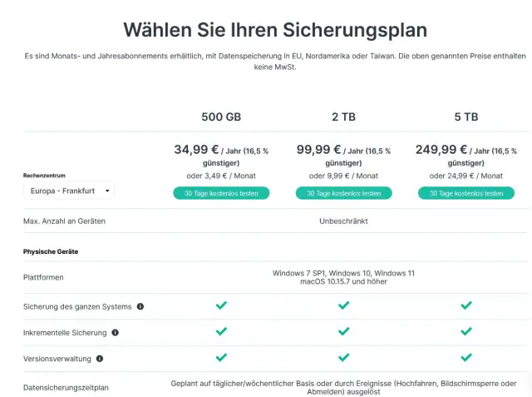
Task: Click the Datensicherungszeitplan row label
Action: pyautogui.click(x=66, y=387)
